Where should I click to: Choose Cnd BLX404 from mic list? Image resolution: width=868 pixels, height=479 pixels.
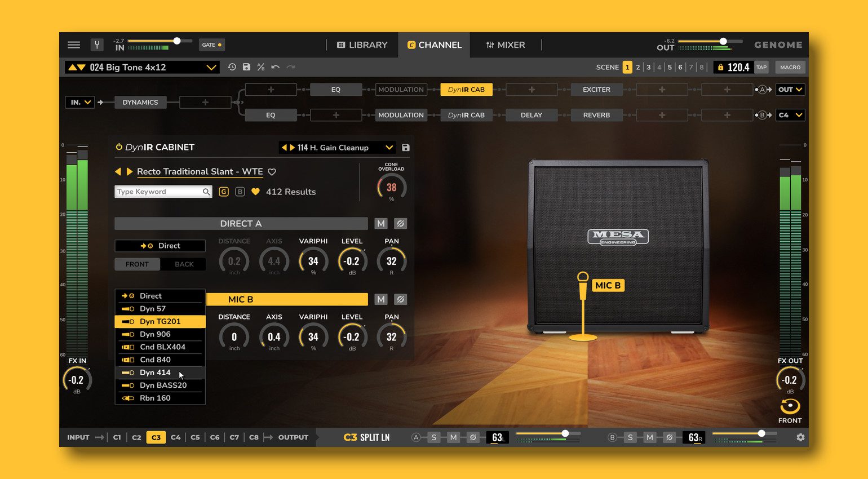160,347
